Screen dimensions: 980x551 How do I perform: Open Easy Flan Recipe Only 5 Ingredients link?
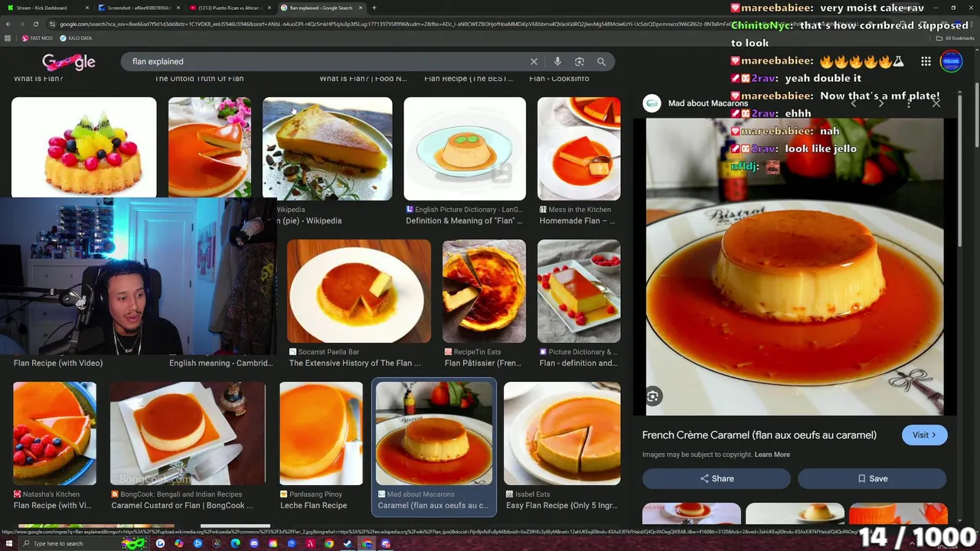pos(561,506)
